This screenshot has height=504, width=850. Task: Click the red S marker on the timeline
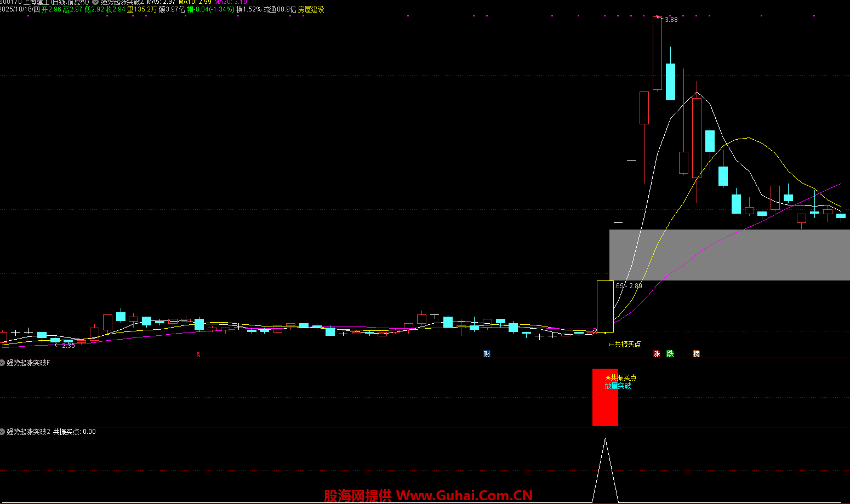pyautogui.click(x=198, y=354)
